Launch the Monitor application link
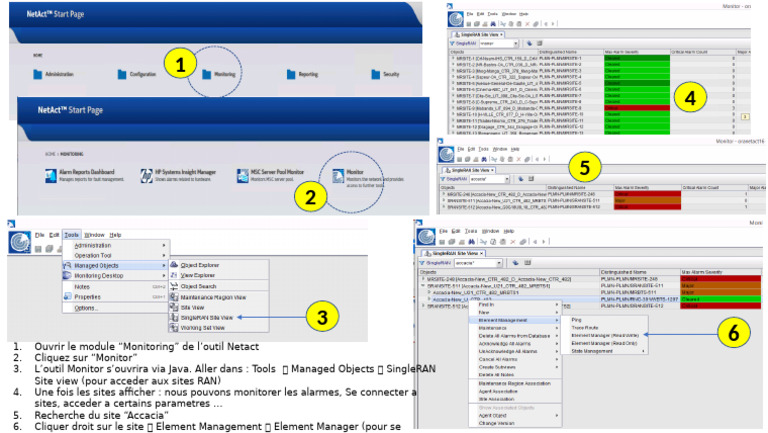The image size is (768, 433). (x=367, y=178)
